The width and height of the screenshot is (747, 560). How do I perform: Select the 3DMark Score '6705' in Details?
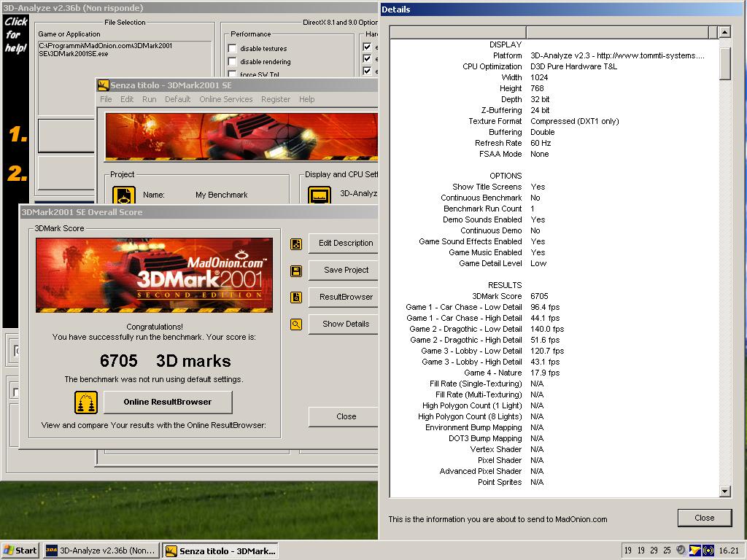pos(539,296)
